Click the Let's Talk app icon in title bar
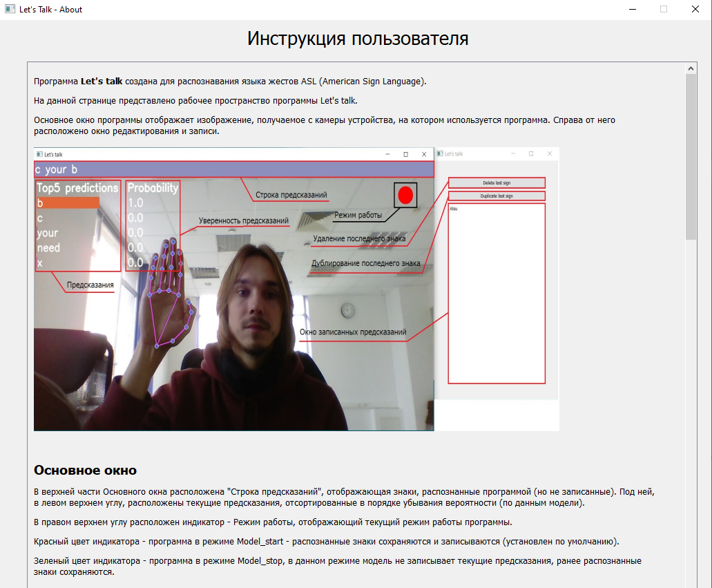This screenshot has height=588, width=712. pyautogui.click(x=10, y=9)
